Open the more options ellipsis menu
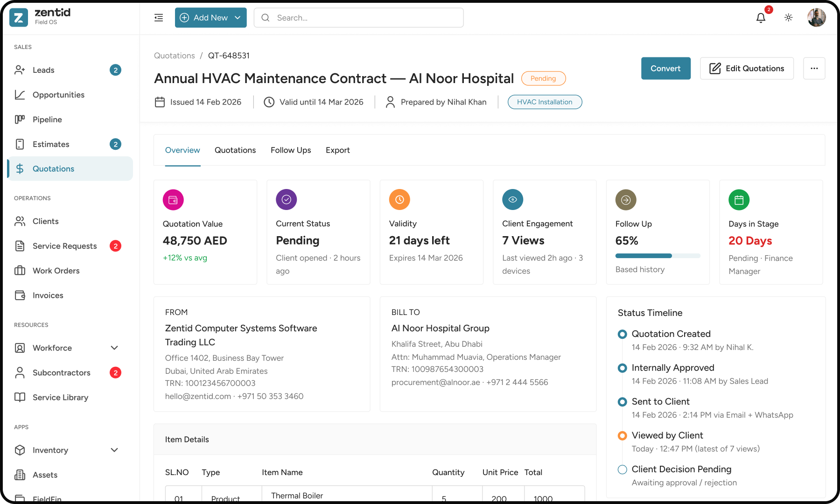 [x=814, y=69]
